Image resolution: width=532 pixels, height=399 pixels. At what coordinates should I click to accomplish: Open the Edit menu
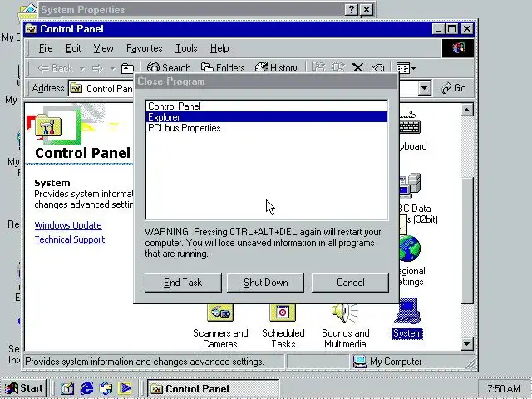(73, 48)
